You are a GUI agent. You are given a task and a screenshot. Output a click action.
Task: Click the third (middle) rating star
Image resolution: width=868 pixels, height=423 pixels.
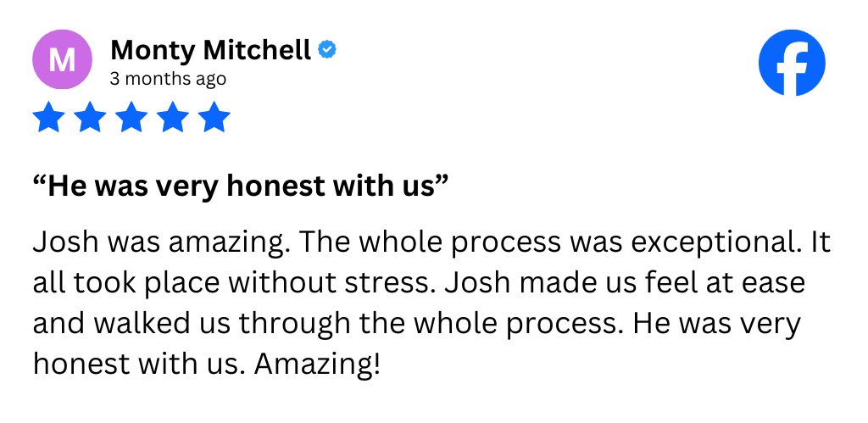[x=131, y=118]
